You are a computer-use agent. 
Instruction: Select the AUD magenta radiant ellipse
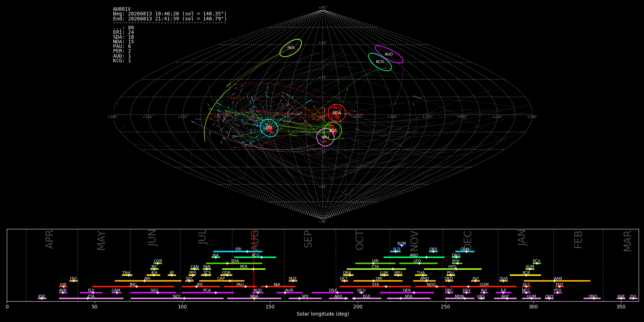389,54
